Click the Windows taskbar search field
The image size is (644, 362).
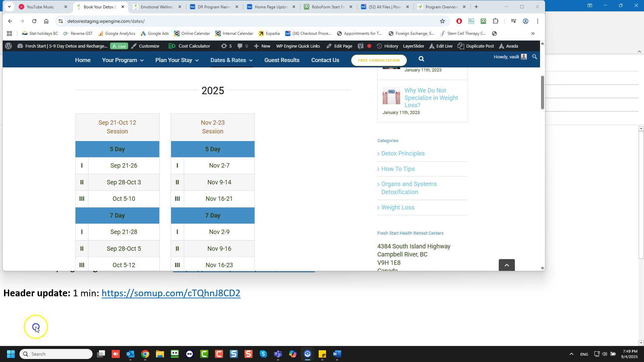coord(56,354)
